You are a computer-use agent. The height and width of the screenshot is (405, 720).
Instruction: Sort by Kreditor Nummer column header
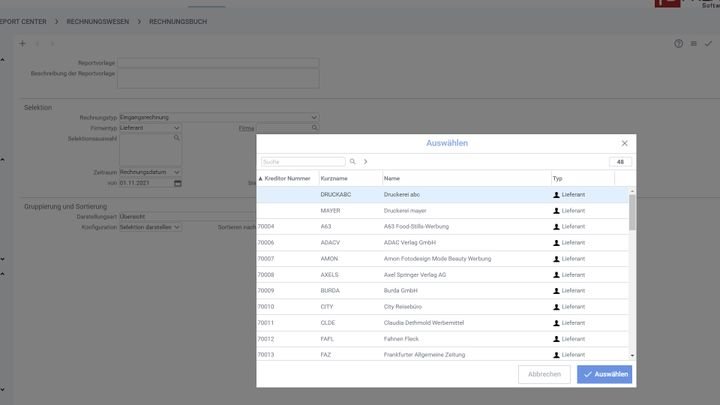pyautogui.click(x=286, y=178)
